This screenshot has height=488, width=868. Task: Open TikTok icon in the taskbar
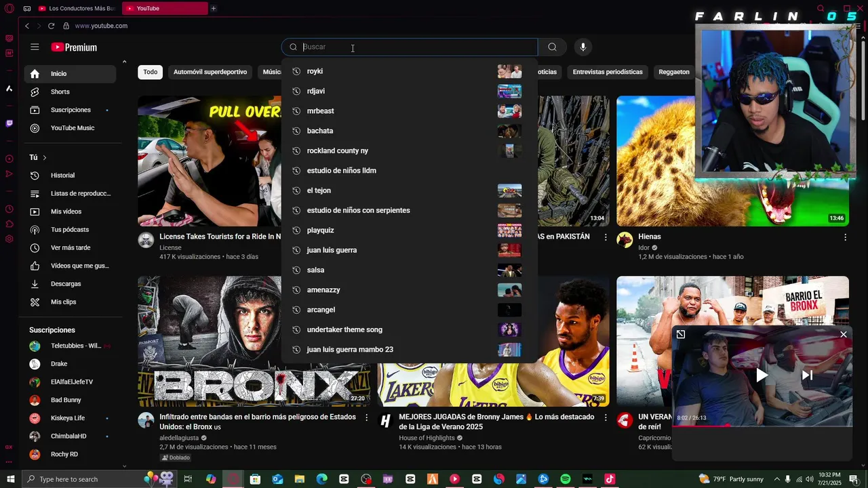[610, 479]
